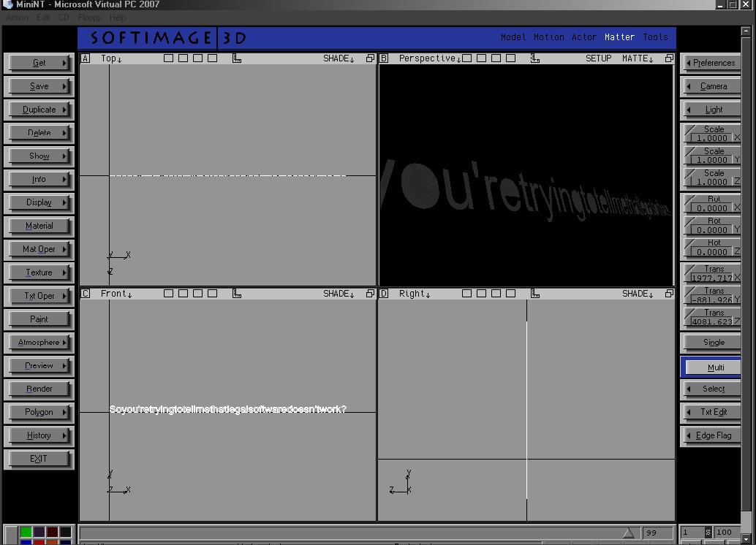Click the diagonal slash icon beside Trans X
Viewport: 756px width, 545px height.
pyautogui.click(x=690, y=270)
